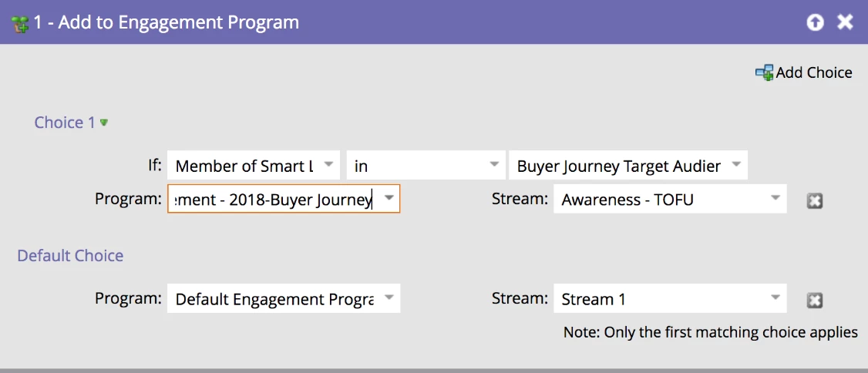The width and height of the screenshot is (868, 373).
Task: Click the Add Choice icon
Action: click(763, 73)
